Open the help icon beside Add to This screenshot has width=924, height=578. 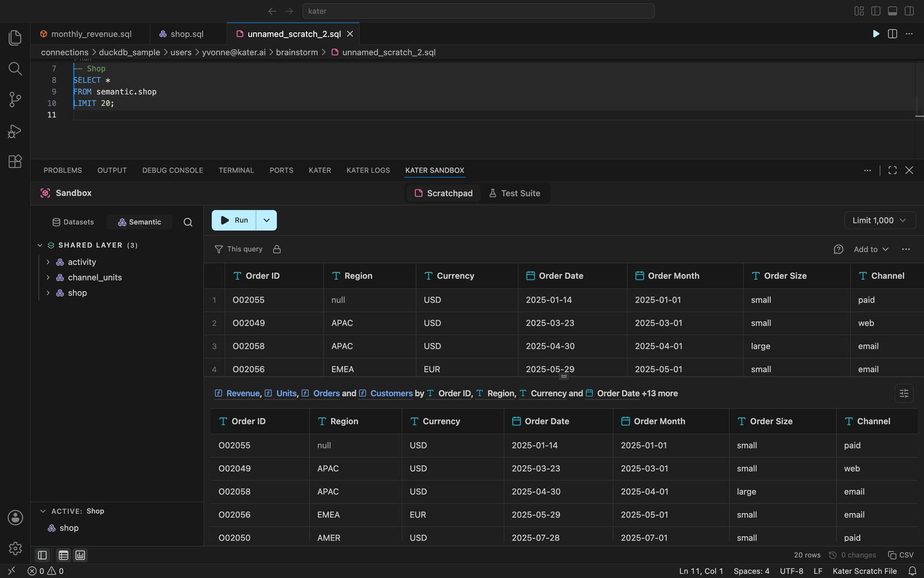click(838, 249)
